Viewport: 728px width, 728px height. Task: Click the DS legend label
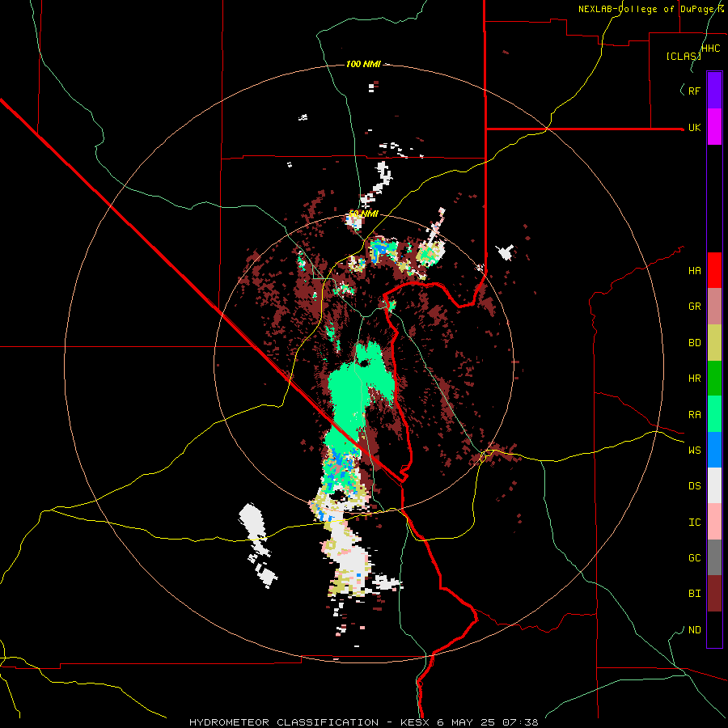pos(694,486)
